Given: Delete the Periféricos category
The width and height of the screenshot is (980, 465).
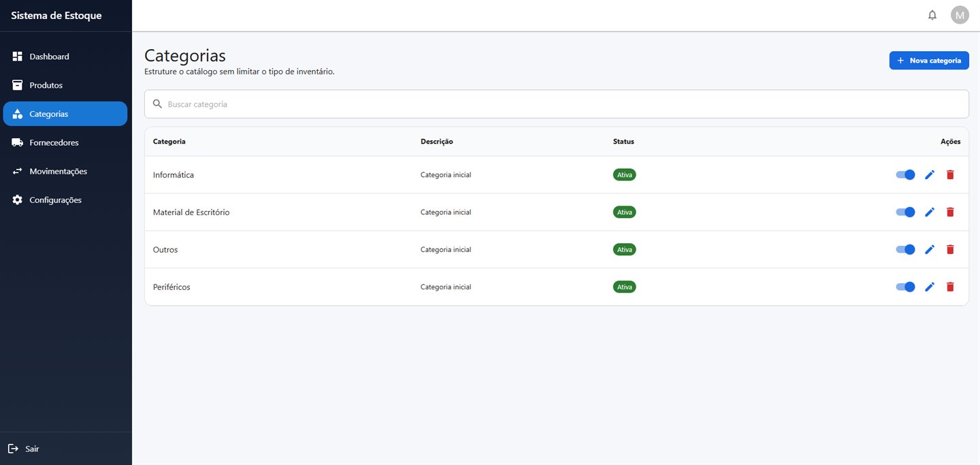Looking at the screenshot, I should 950,287.
